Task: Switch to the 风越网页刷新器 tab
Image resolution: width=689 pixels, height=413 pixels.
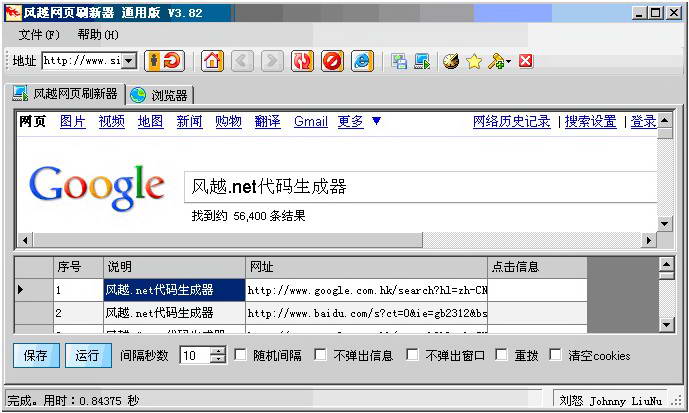Action: coord(65,94)
